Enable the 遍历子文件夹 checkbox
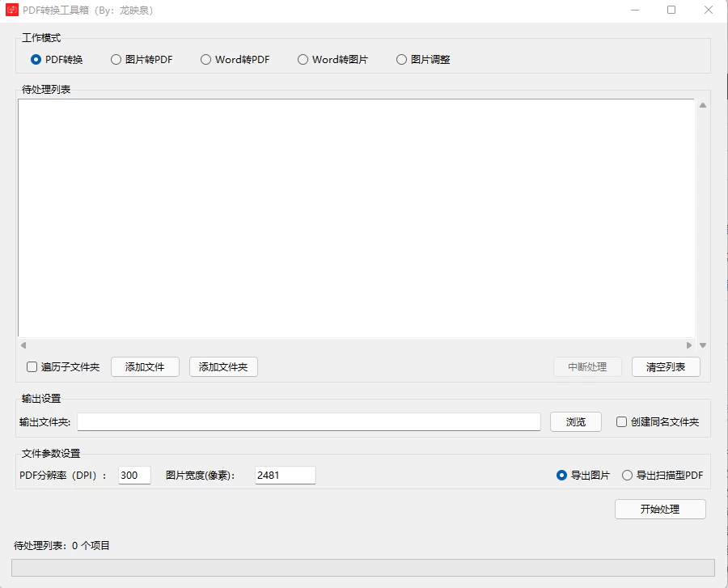728x588 pixels. pos(31,366)
